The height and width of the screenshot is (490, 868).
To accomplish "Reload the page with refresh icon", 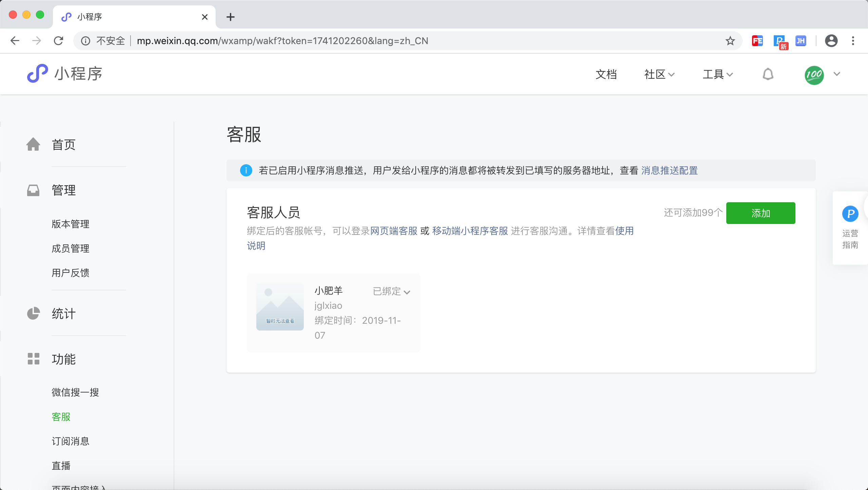I will 59,41.
